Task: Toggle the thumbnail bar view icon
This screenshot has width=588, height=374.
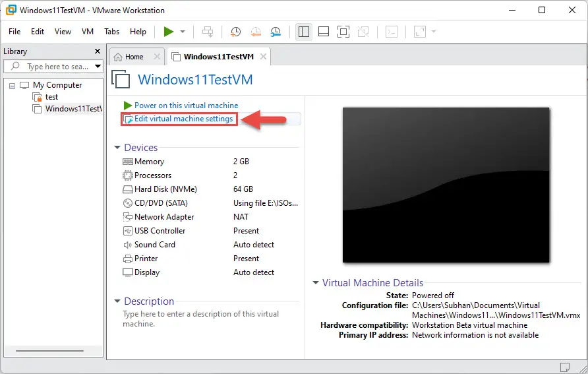Action: (x=323, y=32)
